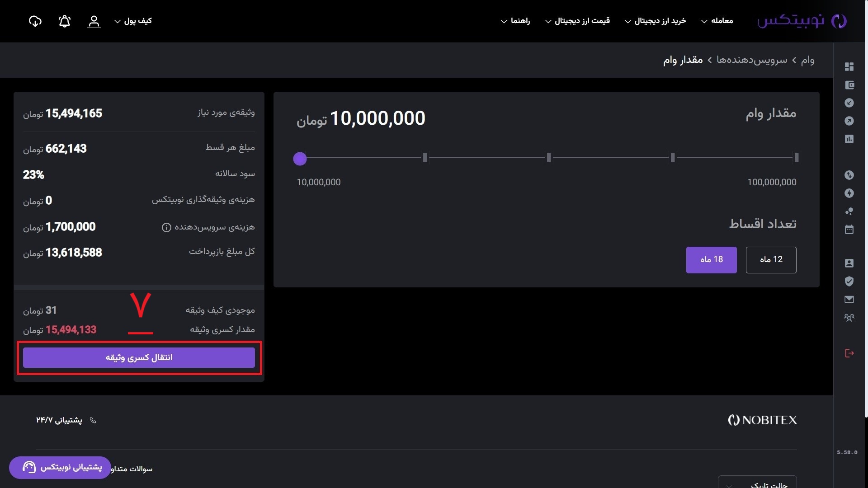Open the dashboard grid icon in sidebar
Screen dimensions: 868x488
pos(849,67)
